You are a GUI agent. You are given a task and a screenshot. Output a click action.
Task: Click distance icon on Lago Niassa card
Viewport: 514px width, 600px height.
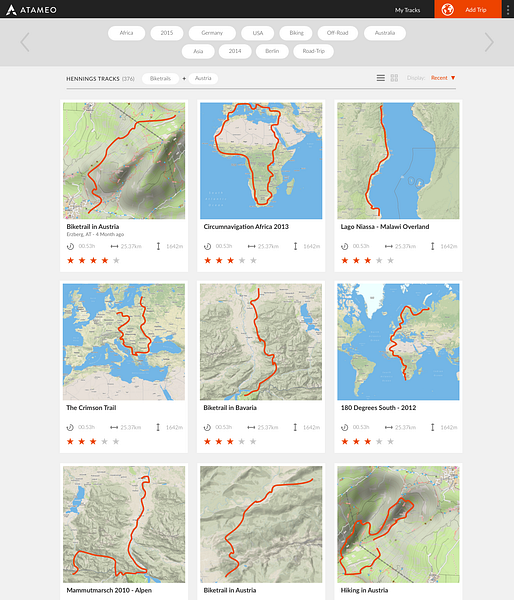click(x=388, y=246)
